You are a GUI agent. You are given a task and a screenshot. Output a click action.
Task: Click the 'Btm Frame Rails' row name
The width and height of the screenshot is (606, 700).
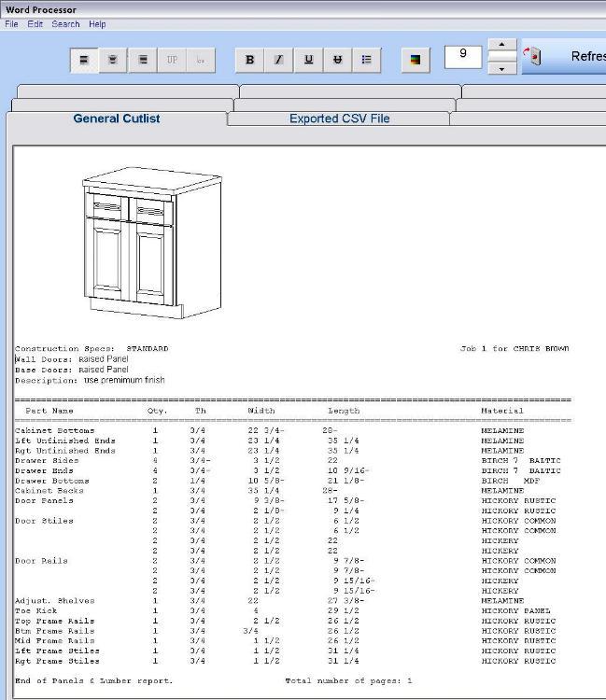54,631
